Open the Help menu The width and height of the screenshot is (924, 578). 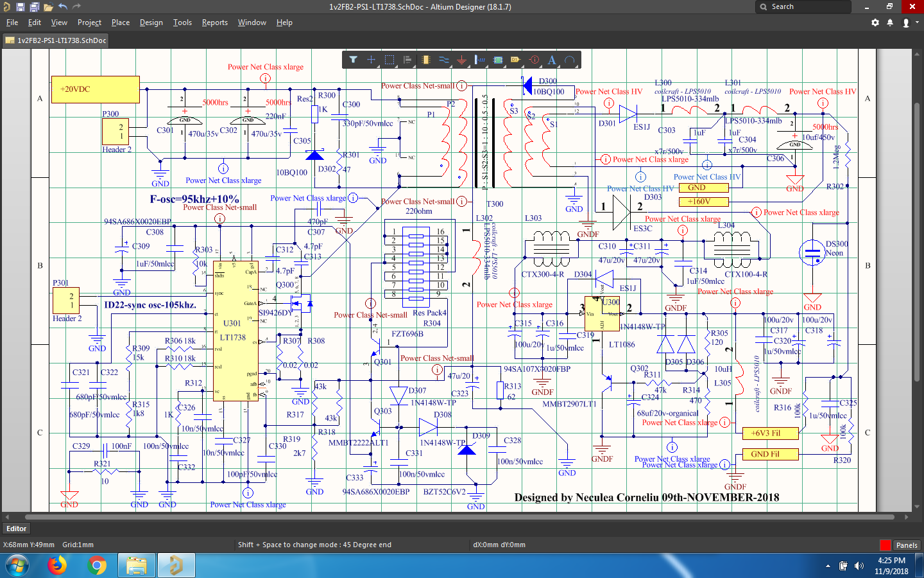284,22
